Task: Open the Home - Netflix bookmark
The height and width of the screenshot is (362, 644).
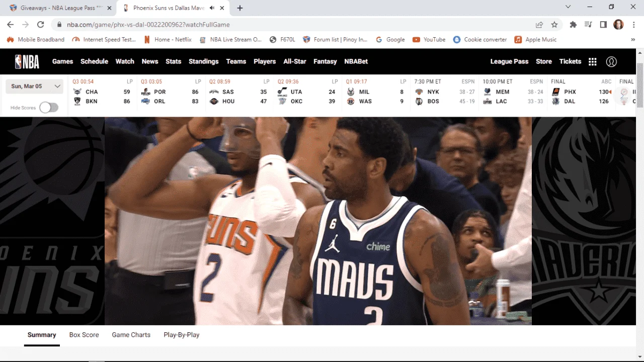Action: [168, 40]
